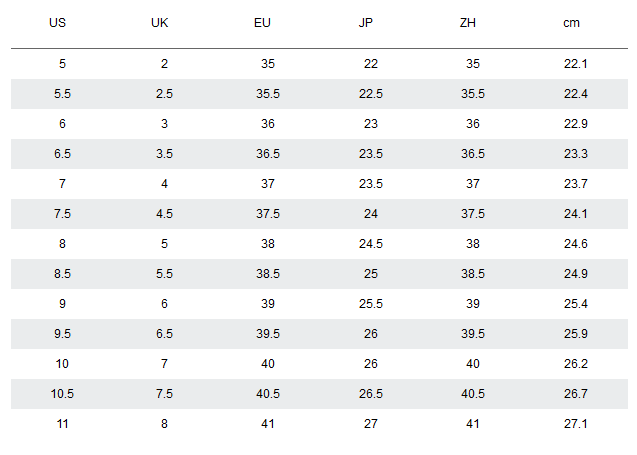
Task: Click the 22.1 cm cell
Action: click(x=576, y=64)
